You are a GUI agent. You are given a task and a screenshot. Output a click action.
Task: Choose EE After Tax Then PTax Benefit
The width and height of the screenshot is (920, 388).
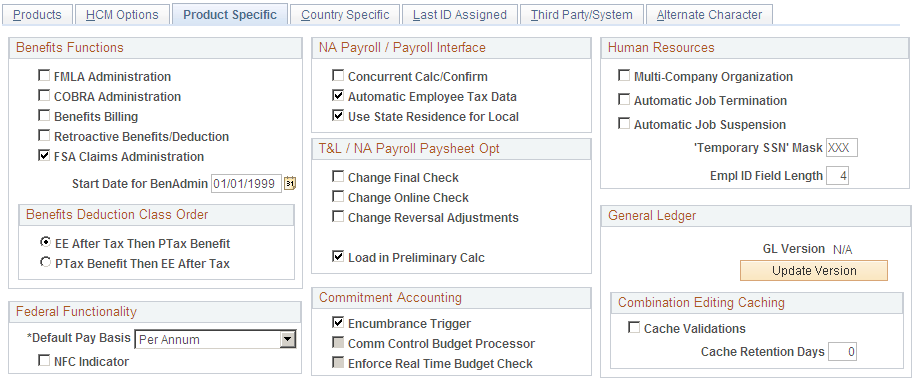point(45,242)
